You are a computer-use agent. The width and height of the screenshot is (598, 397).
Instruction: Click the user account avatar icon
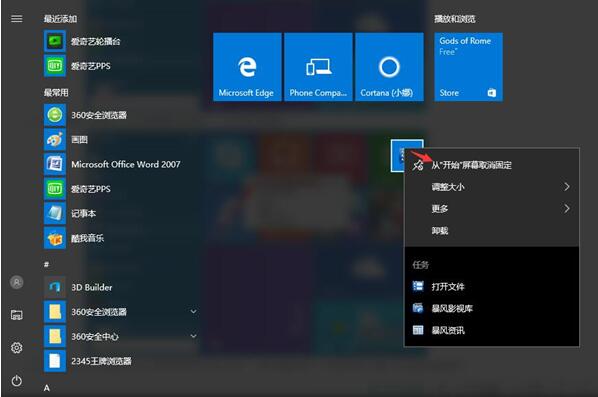(16, 282)
